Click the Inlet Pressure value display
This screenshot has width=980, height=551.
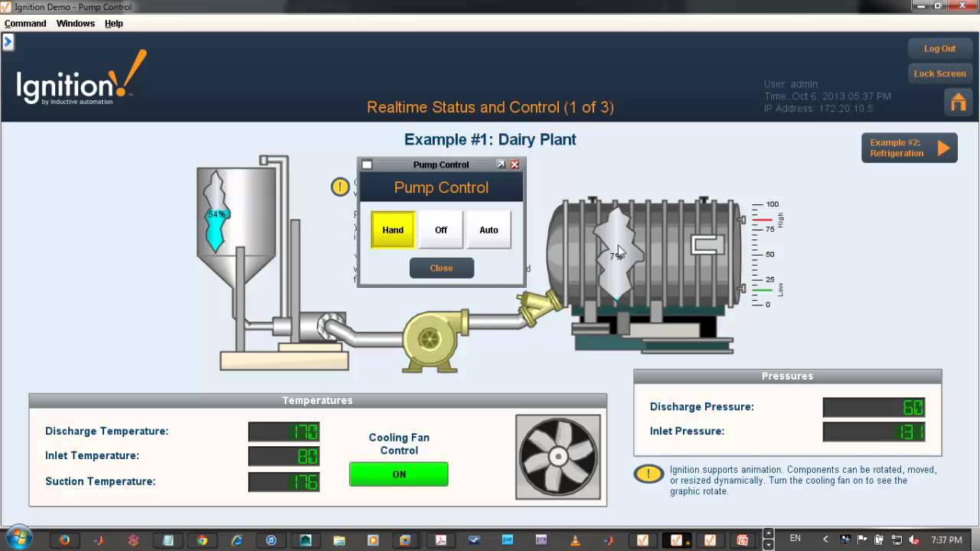(x=874, y=432)
